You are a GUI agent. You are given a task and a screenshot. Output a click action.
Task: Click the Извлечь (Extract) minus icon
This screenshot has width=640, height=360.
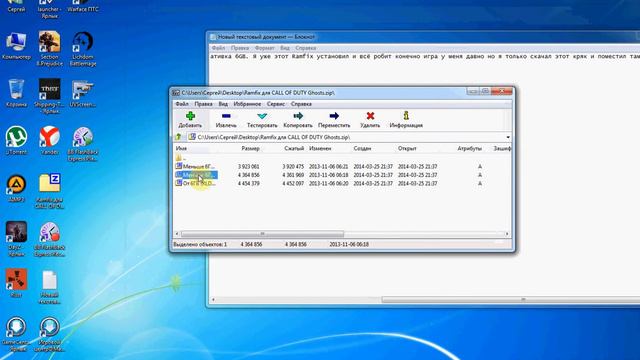click(226, 116)
